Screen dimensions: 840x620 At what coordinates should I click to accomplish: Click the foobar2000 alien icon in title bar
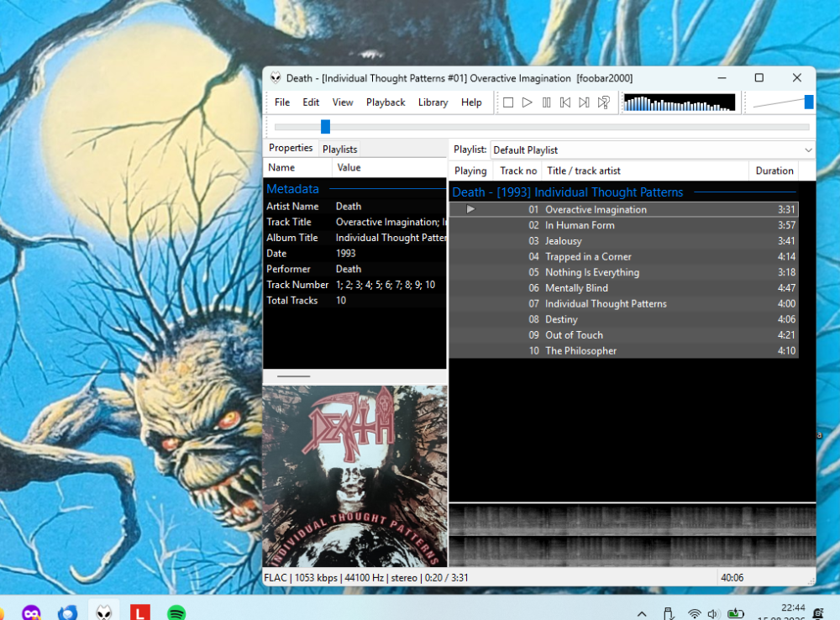[276, 78]
